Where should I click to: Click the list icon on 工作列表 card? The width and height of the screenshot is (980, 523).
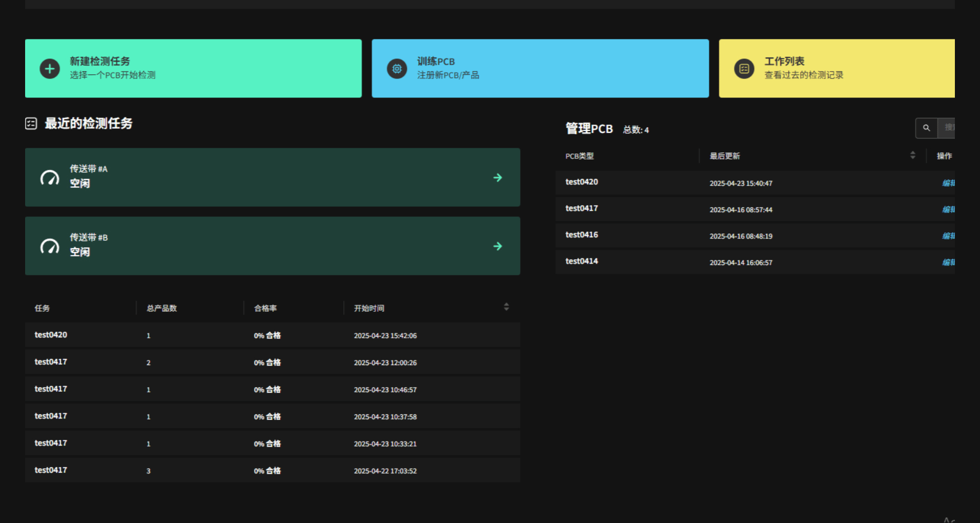[744, 68]
